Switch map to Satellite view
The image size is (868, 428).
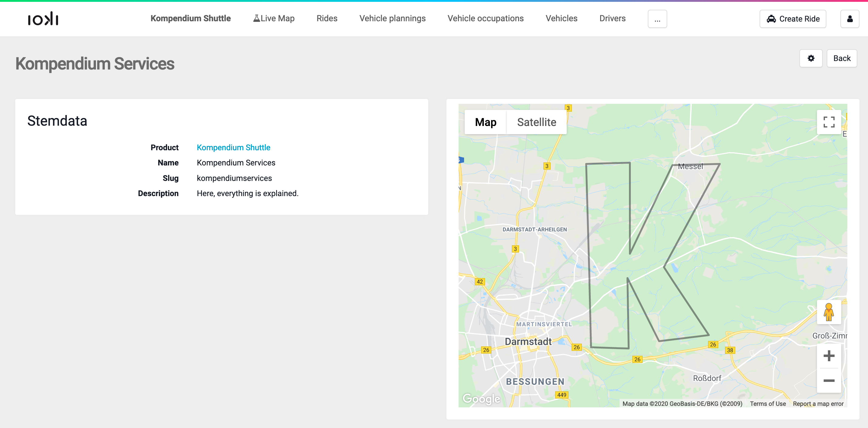(536, 122)
